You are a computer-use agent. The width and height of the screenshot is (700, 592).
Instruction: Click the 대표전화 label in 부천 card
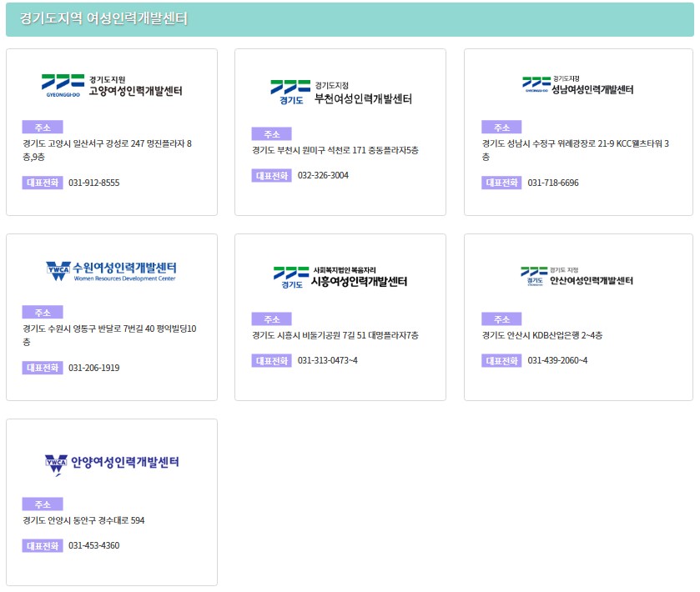tap(271, 175)
